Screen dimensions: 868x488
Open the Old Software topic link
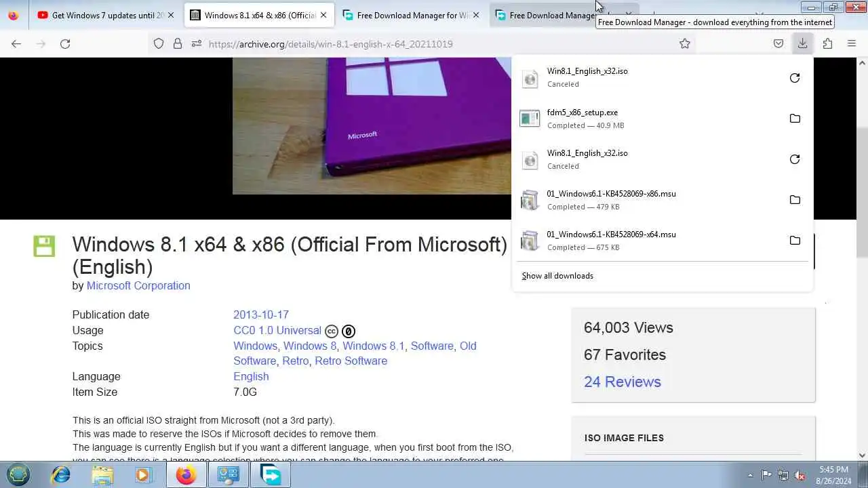click(x=468, y=346)
